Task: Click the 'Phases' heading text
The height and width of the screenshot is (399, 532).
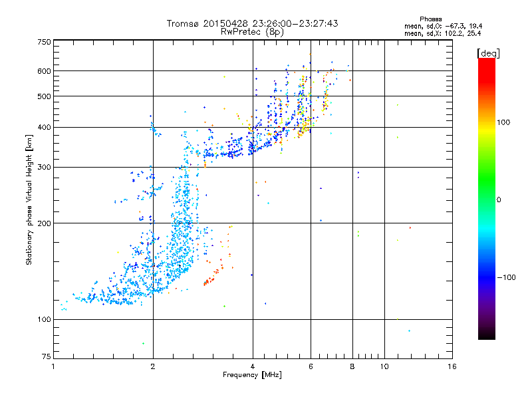Action: point(430,19)
